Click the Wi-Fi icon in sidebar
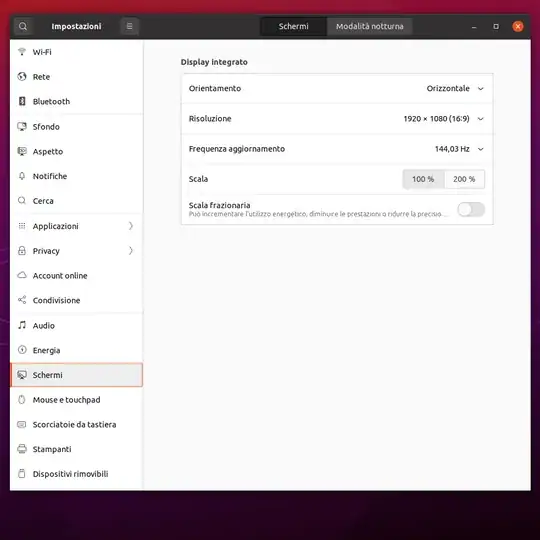 22,52
